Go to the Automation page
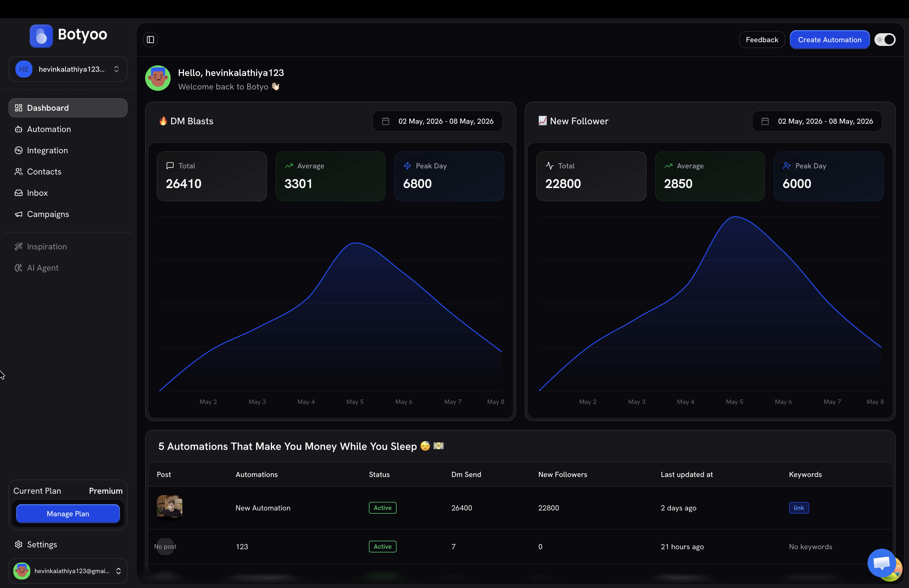Screen dimensions: 909x588 pos(68,129)
